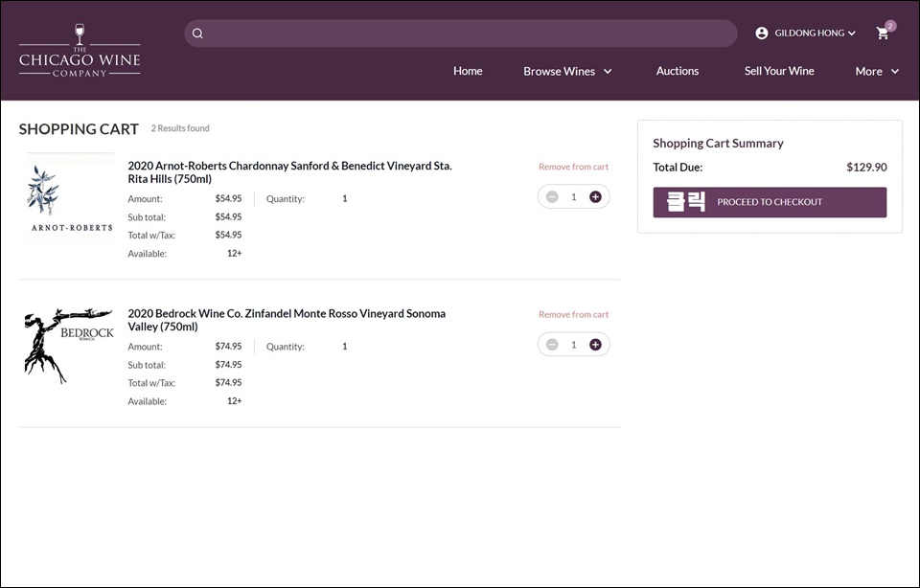Focus the search input field
The image size is (920, 588).
tap(461, 34)
